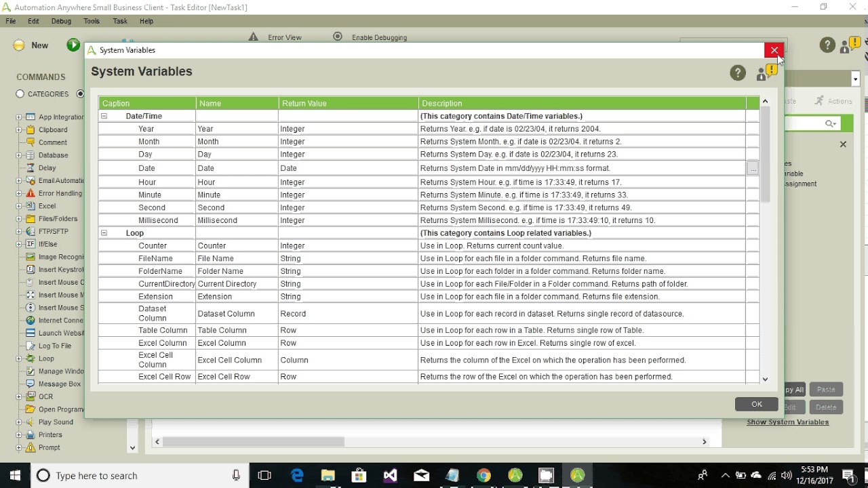Open Visual Studio from taskbar
This screenshot has width=868, height=488.
[x=390, y=475]
